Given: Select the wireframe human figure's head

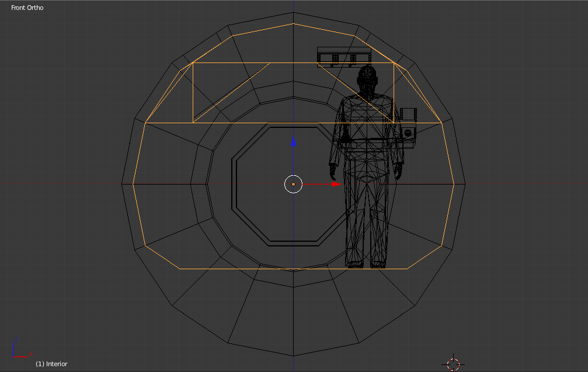Looking at the screenshot, I should pos(367,79).
